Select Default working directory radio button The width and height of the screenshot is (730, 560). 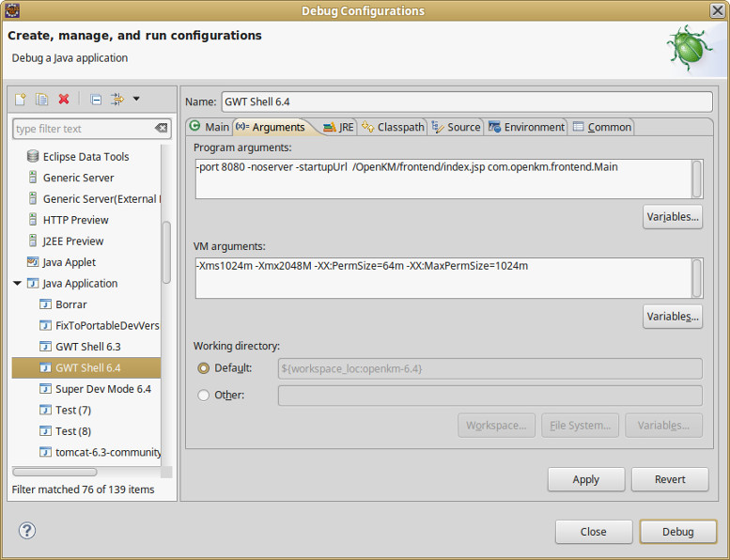204,368
